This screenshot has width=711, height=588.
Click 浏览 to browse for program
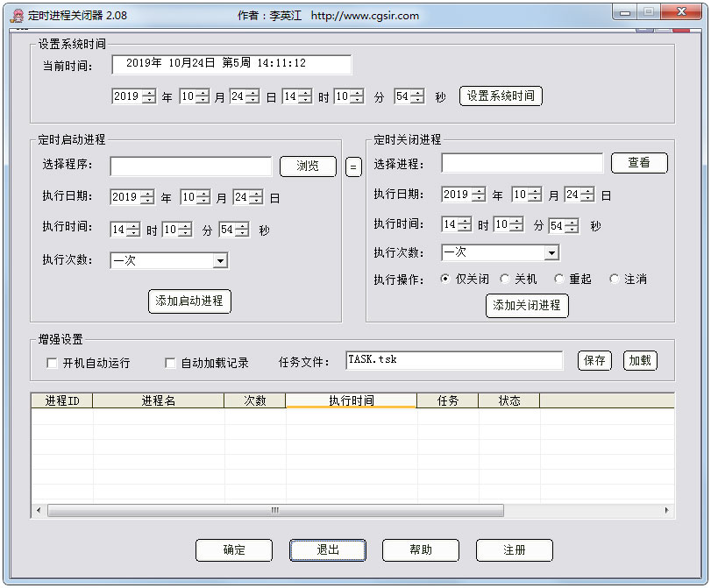tap(308, 166)
